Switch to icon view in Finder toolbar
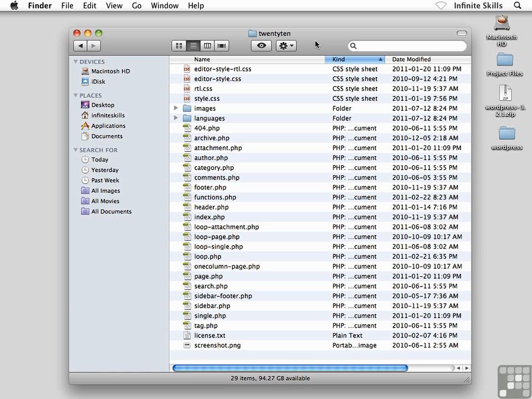 (179, 45)
